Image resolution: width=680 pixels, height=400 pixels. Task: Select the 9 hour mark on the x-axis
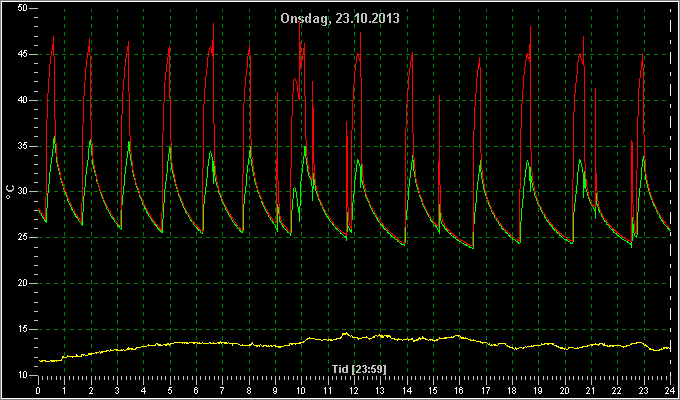[275, 390]
